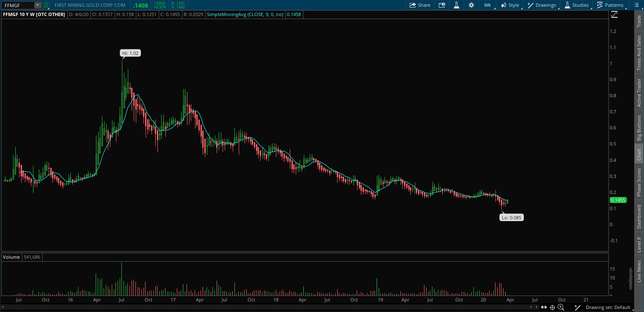Click the dimmed zoom out magnifier icon
This screenshot has height=312, width=644.
point(569,307)
